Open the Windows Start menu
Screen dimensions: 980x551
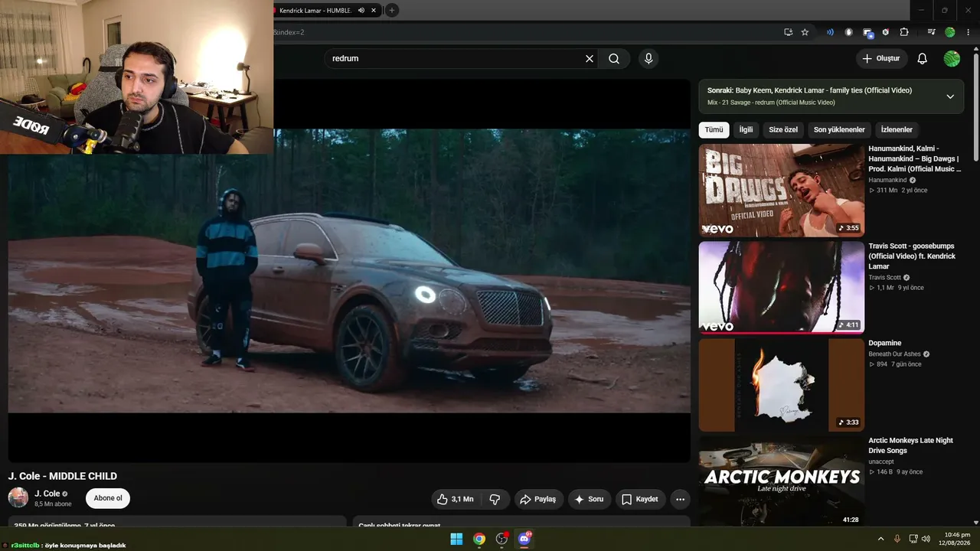456,539
